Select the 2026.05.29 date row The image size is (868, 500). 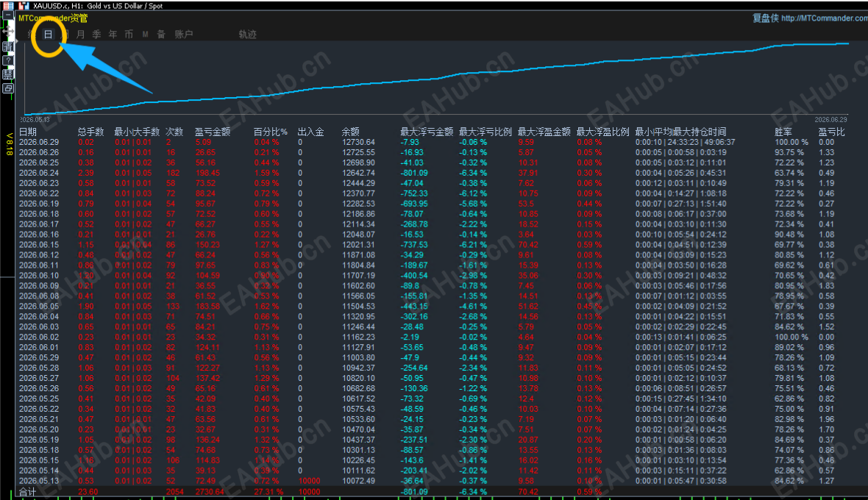(x=39, y=358)
